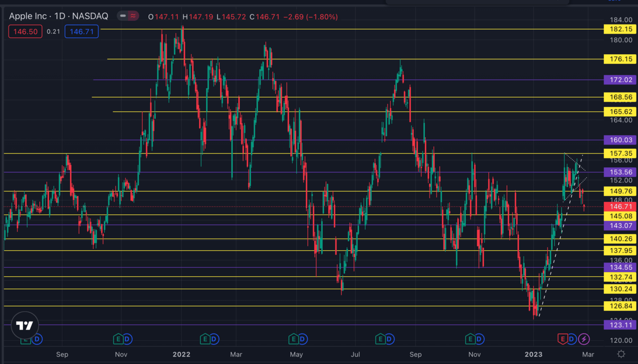
Task: Click the Jul label on time axis
Action: coord(355,354)
